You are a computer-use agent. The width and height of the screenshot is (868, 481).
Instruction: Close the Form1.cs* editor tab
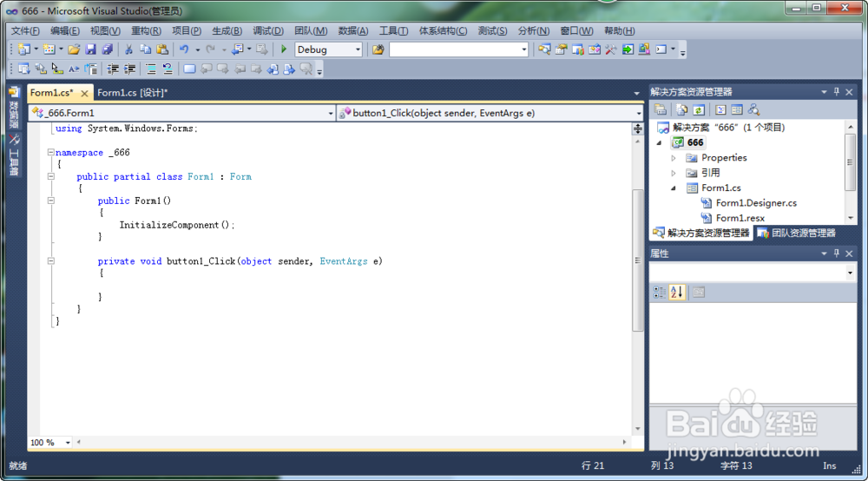point(84,93)
